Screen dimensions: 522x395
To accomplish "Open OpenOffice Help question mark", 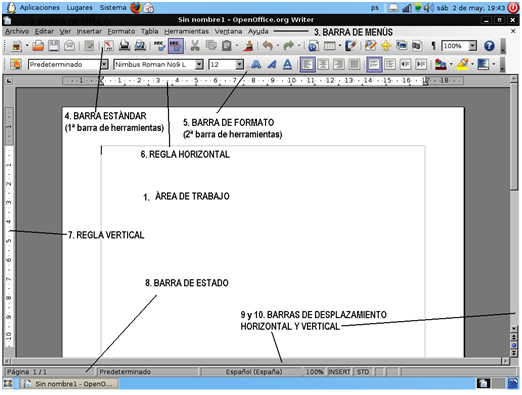I will 489,46.
